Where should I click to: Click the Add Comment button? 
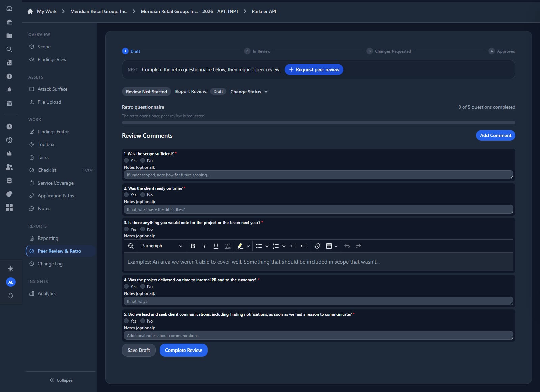495,135
